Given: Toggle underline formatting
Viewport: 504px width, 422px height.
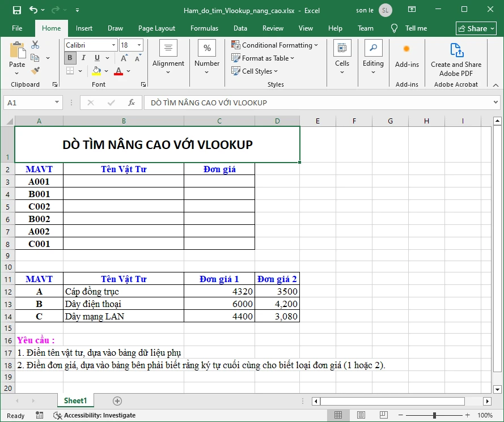Looking at the screenshot, I should (96, 58).
